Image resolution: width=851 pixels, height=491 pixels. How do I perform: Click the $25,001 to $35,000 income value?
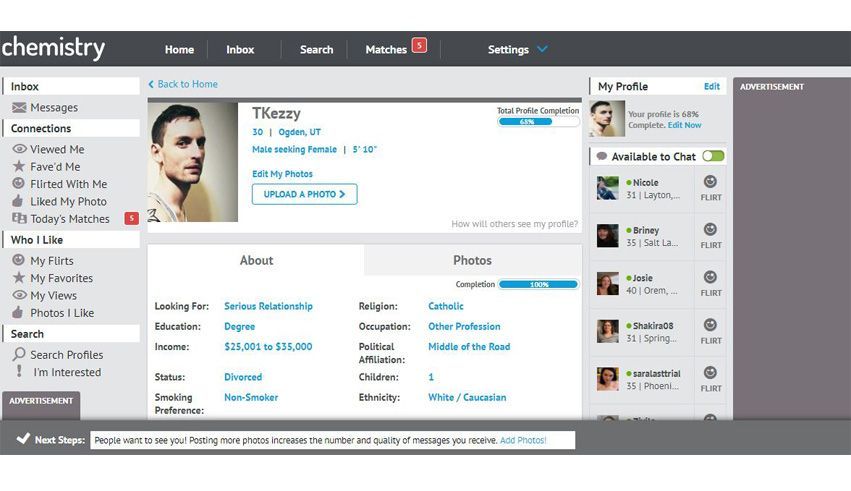pyautogui.click(x=268, y=347)
